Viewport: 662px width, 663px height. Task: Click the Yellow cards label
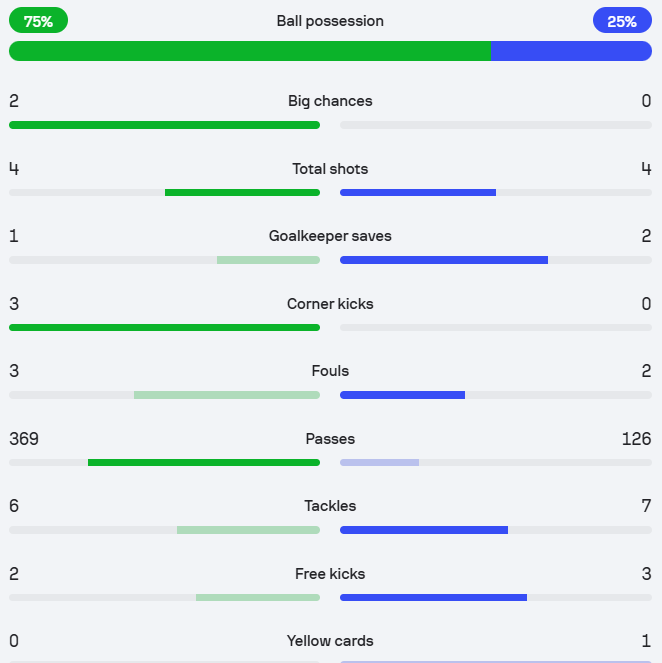330,641
